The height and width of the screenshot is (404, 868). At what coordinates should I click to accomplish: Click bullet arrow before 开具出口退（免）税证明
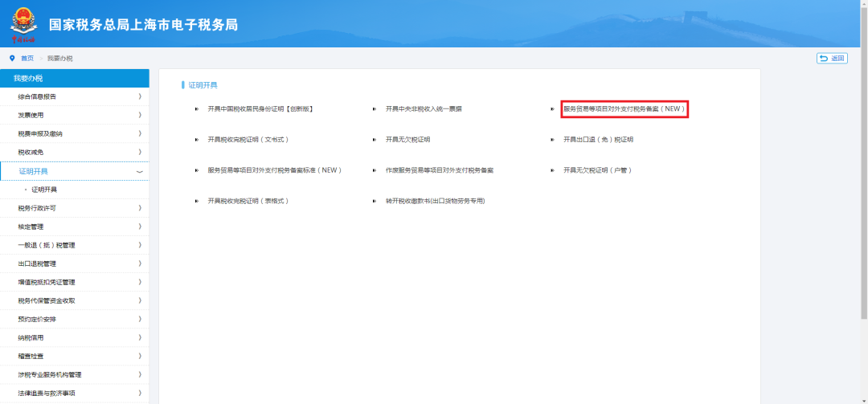552,140
